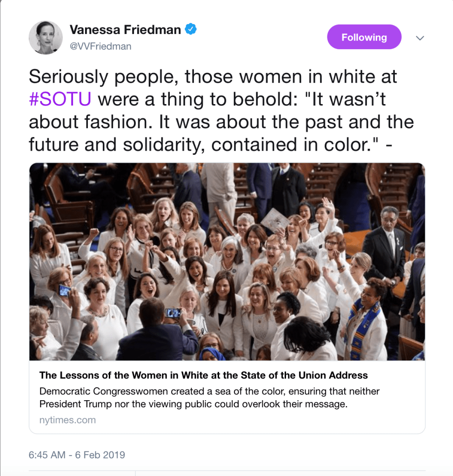Open the @VVFriedman handle link
Screen dimensions: 453x476
click(100, 46)
